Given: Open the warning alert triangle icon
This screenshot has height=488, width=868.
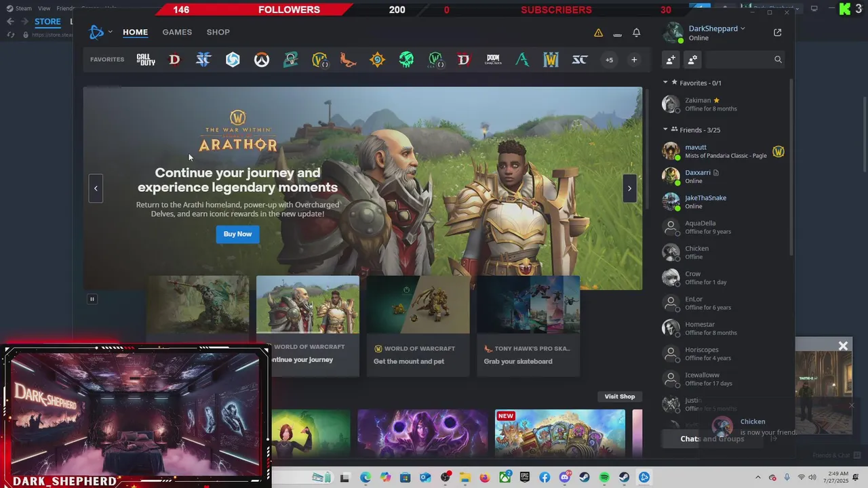Looking at the screenshot, I should [598, 33].
